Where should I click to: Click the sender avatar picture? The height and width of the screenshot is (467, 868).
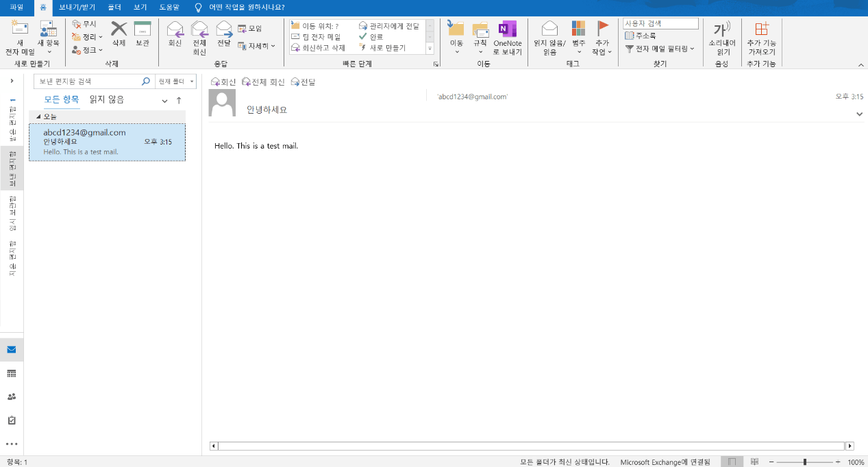(x=222, y=103)
